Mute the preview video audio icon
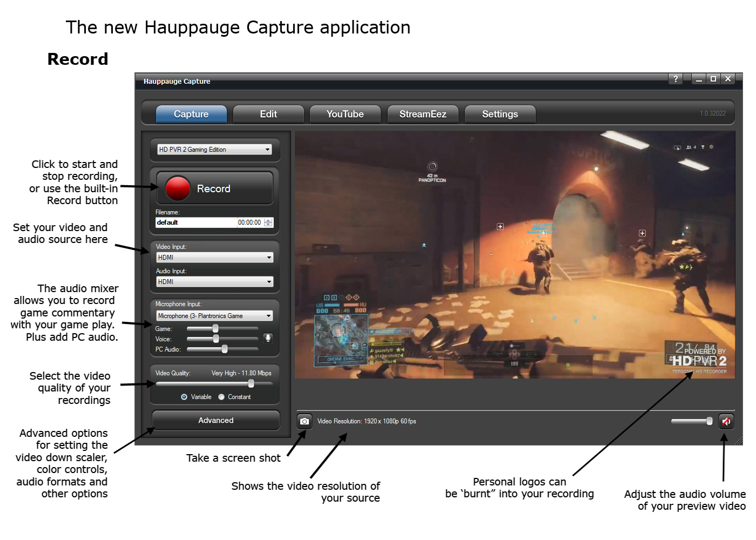756x540 pixels. click(726, 421)
